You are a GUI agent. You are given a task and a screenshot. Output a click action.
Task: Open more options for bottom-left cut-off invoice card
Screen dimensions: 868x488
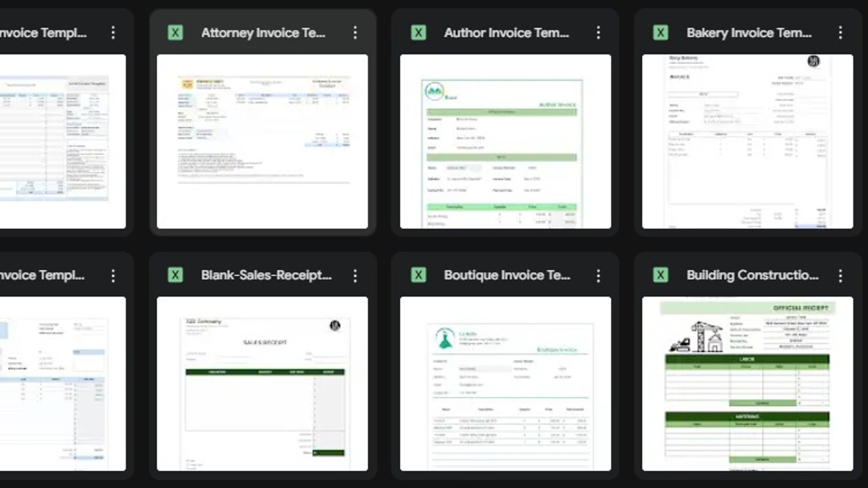(x=113, y=276)
